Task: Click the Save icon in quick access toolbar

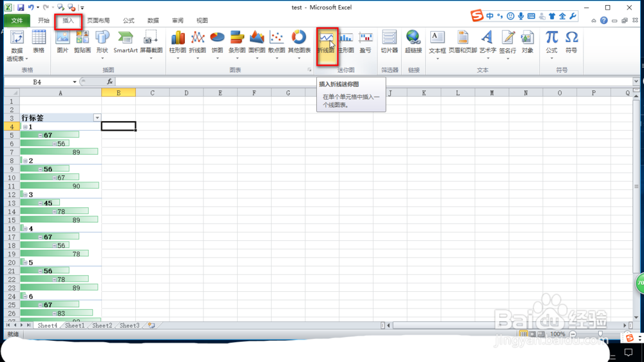Action: click(x=21, y=7)
